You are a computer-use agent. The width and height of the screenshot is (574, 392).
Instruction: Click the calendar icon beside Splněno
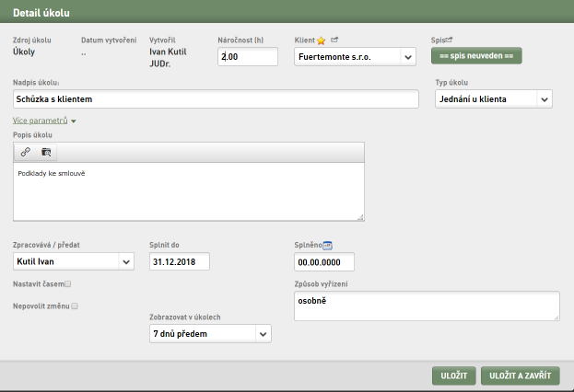point(328,246)
